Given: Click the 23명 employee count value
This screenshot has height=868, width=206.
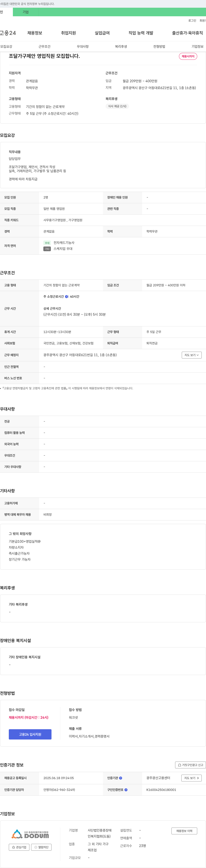Looking at the screenshot, I should coord(142,846).
